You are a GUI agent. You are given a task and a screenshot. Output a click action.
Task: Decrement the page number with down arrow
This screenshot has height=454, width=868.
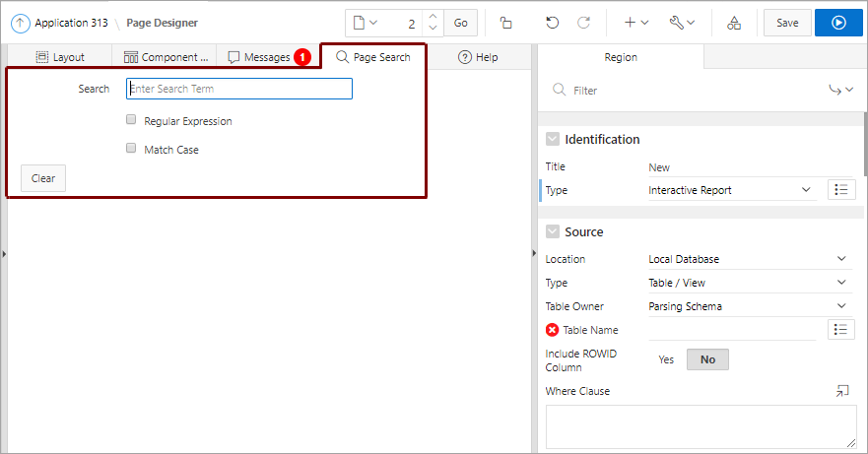(x=433, y=29)
